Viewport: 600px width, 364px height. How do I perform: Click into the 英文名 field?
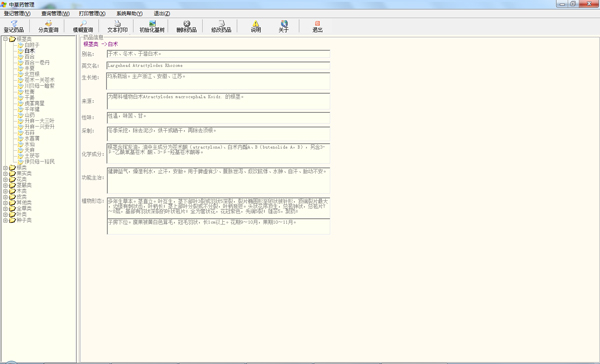coord(218,65)
